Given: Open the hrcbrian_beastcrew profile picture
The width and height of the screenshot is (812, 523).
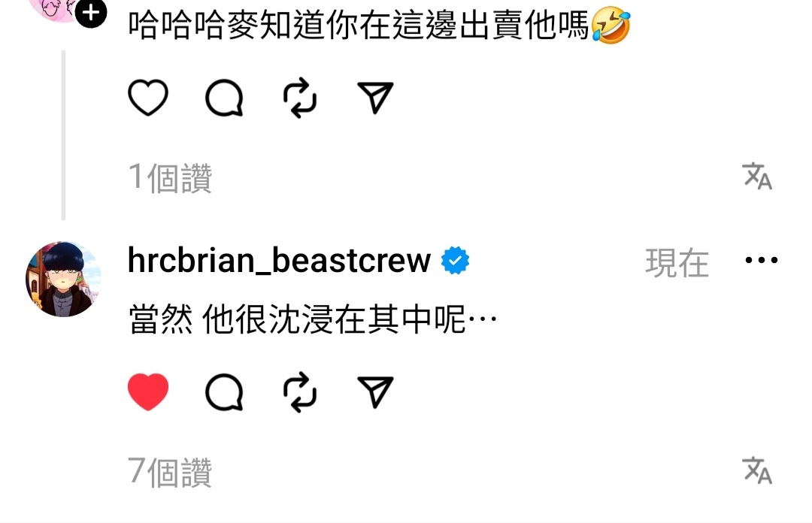Looking at the screenshot, I should click(x=63, y=279).
